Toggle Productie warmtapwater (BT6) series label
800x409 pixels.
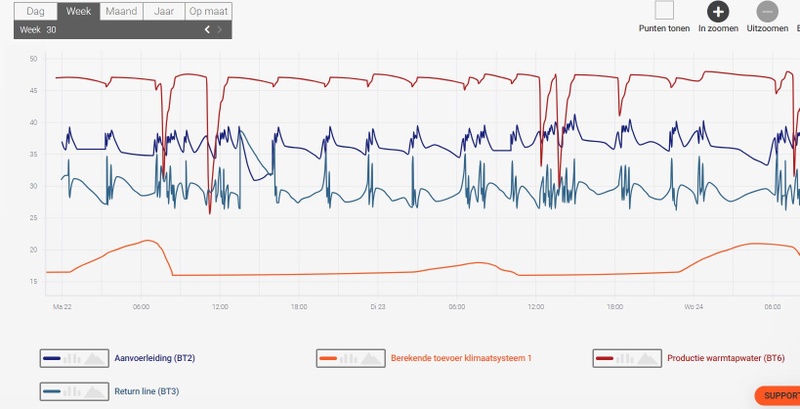pos(726,359)
